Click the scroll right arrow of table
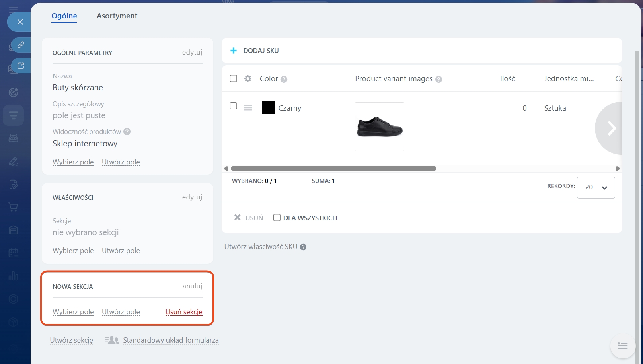This screenshot has width=643, height=364. 618,169
